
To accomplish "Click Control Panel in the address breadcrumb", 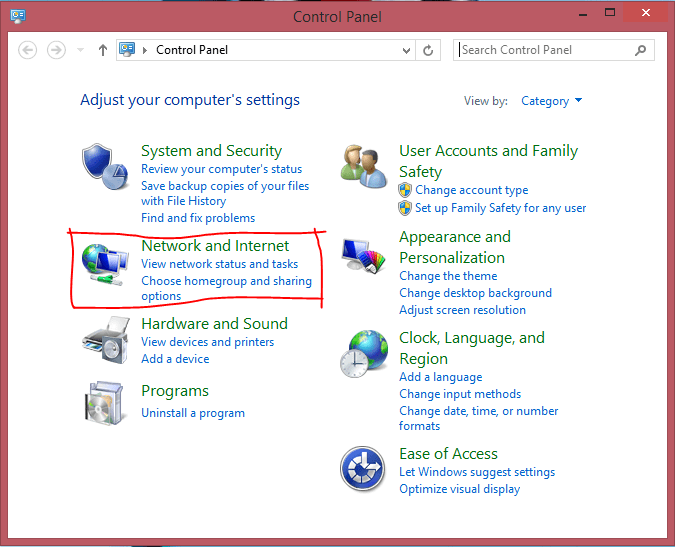I will pyautogui.click(x=192, y=50).
